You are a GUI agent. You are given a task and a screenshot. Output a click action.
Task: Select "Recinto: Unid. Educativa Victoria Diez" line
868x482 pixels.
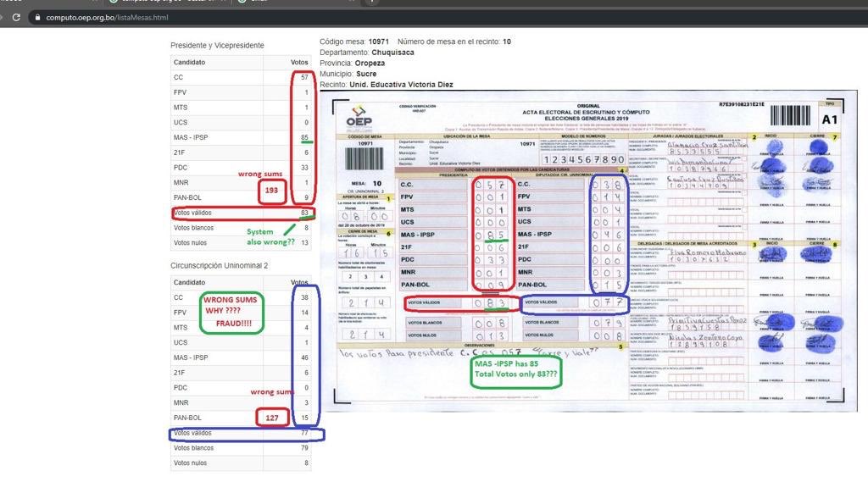tap(387, 85)
